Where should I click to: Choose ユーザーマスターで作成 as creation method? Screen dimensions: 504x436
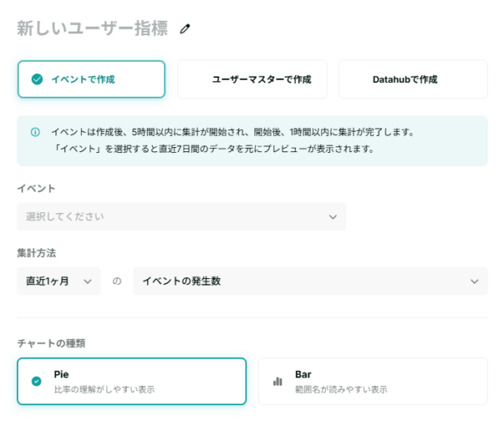pos(252,80)
